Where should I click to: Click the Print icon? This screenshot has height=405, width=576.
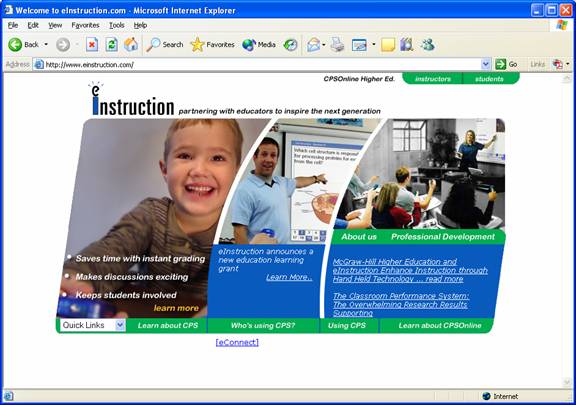coord(337,45)
